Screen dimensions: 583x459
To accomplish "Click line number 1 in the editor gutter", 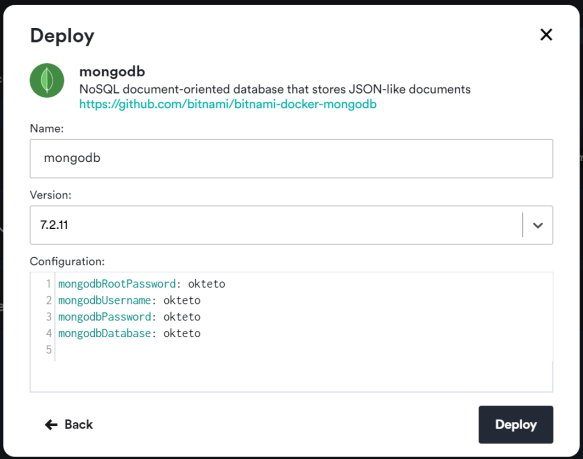I will [48, 284].
